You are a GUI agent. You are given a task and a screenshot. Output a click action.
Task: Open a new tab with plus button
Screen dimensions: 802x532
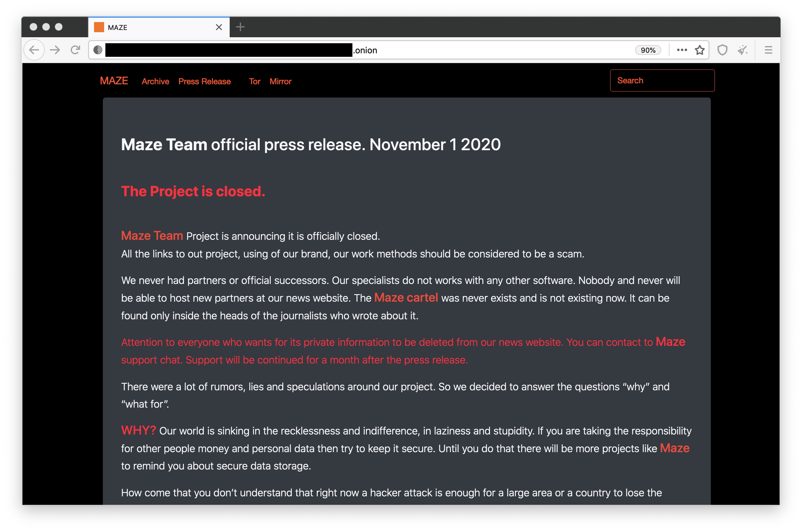240,27
